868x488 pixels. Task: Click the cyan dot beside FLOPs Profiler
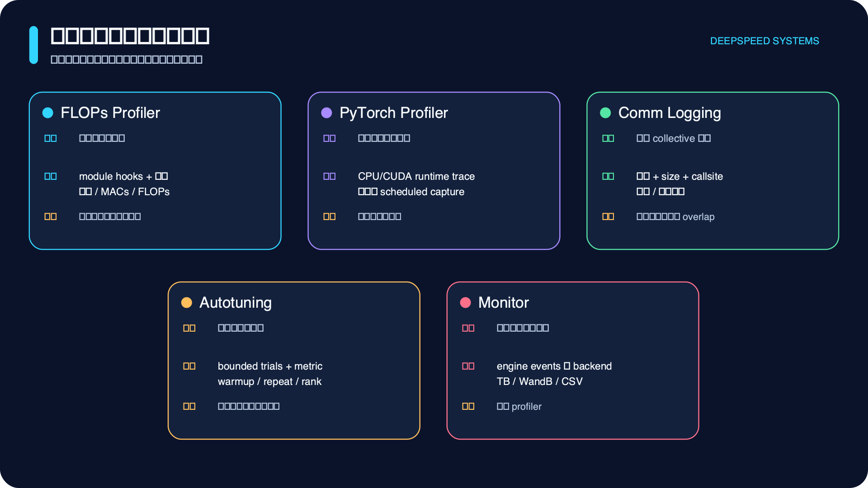coord(47,113)
